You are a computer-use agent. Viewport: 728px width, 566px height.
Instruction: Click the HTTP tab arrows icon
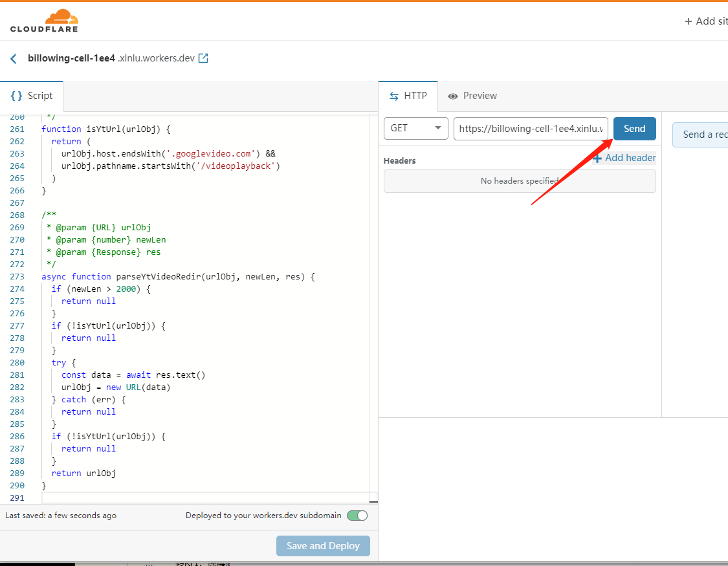click(393, 96)
